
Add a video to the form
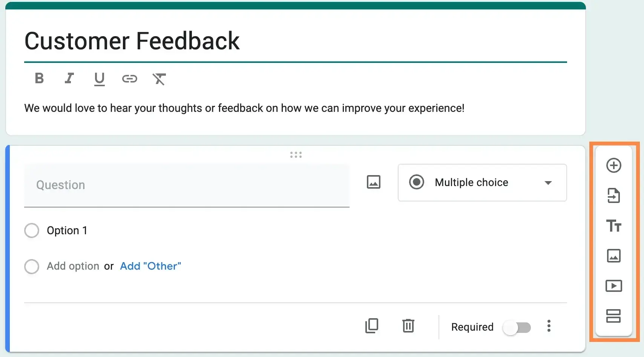614,286
